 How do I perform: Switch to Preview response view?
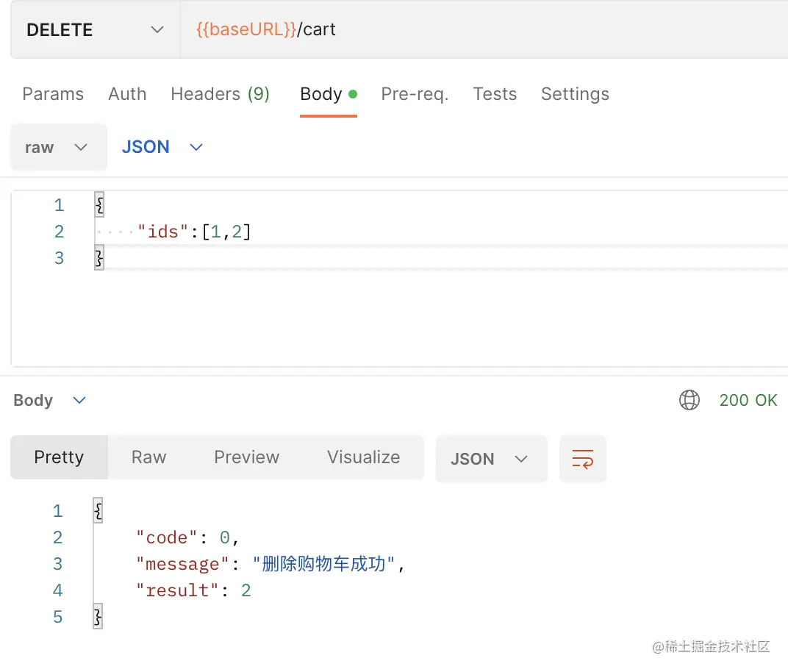point(246,457)
